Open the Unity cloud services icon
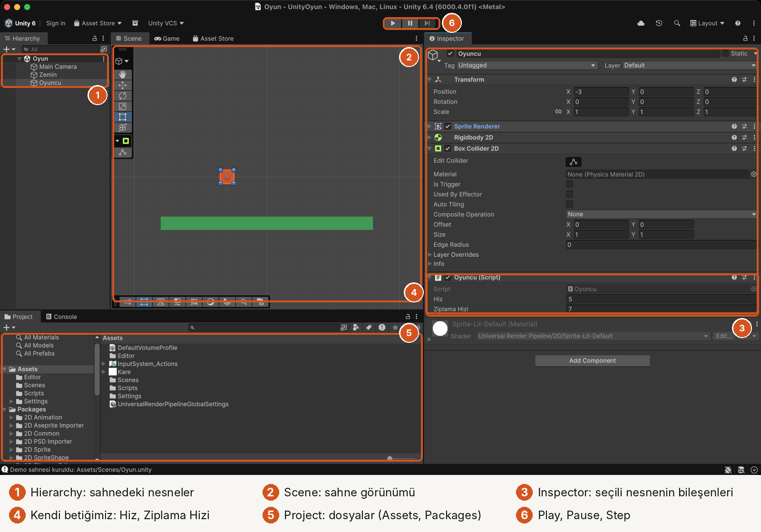The height and width of the screenshot is (532, 761). click(x=641, y=23)
